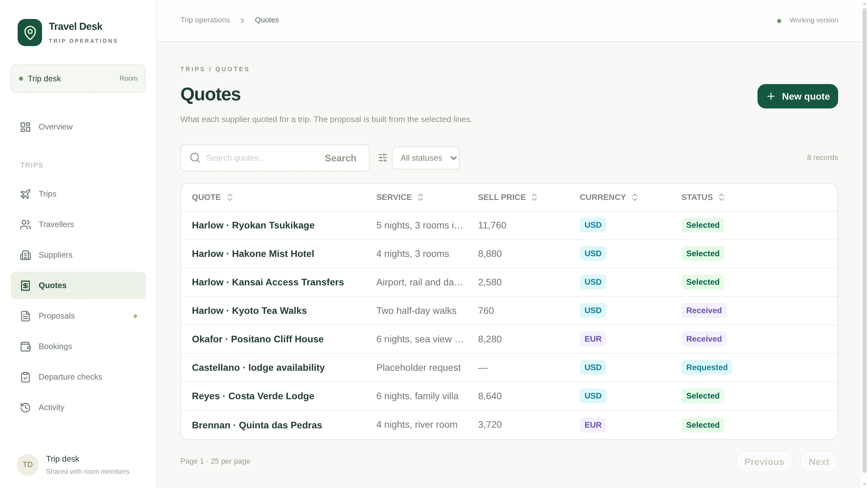Open Castellano · lodge availability quote
This screenshot has height=488, width=868.
258,368
